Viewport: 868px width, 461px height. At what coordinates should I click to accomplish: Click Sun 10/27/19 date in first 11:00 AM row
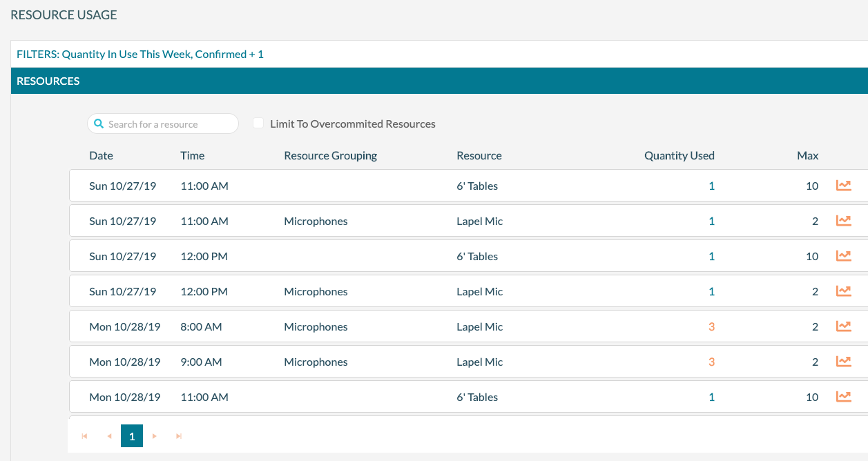[x=123, y=186]
